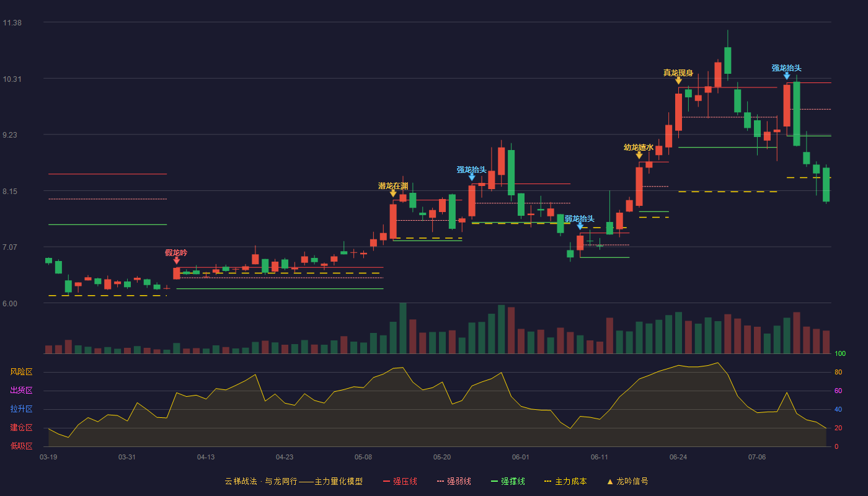Click the 05-20 date label
This screenshot has width=868, height=496.
click(442, 457)
